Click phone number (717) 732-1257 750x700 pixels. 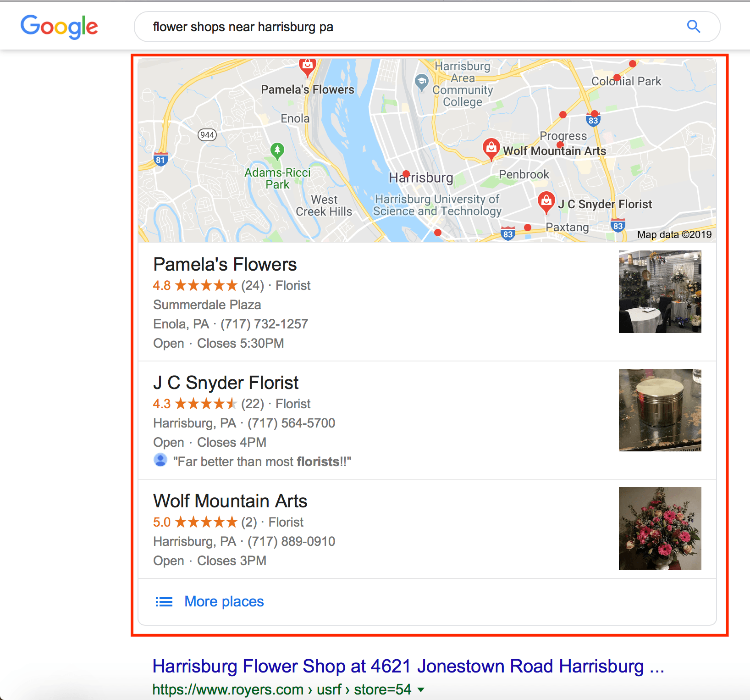[264, 324]
